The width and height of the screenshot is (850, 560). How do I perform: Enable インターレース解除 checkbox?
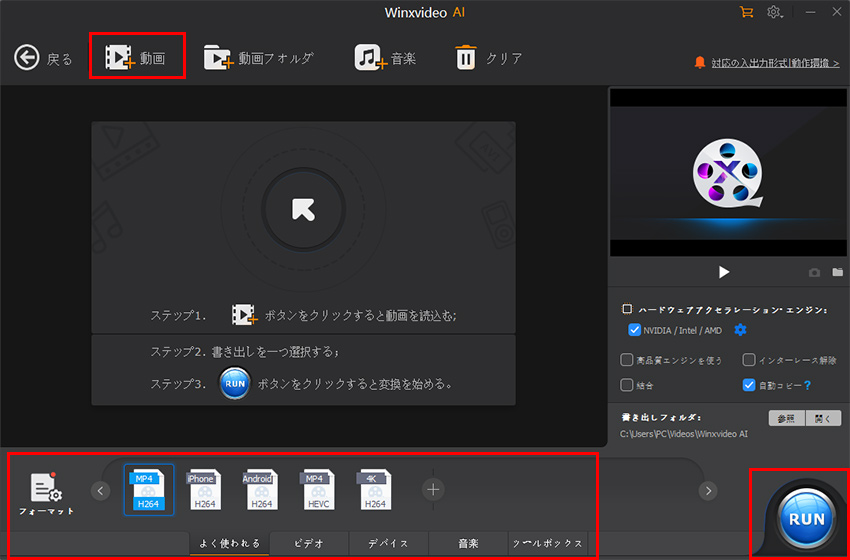click(x=749, y=359)
